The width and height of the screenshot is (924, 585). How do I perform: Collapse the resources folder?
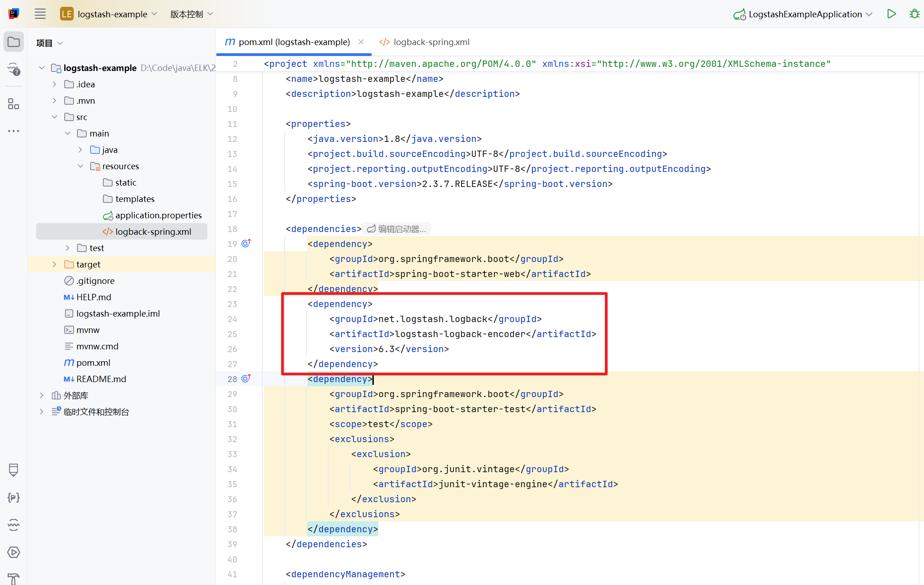[80, 166]
